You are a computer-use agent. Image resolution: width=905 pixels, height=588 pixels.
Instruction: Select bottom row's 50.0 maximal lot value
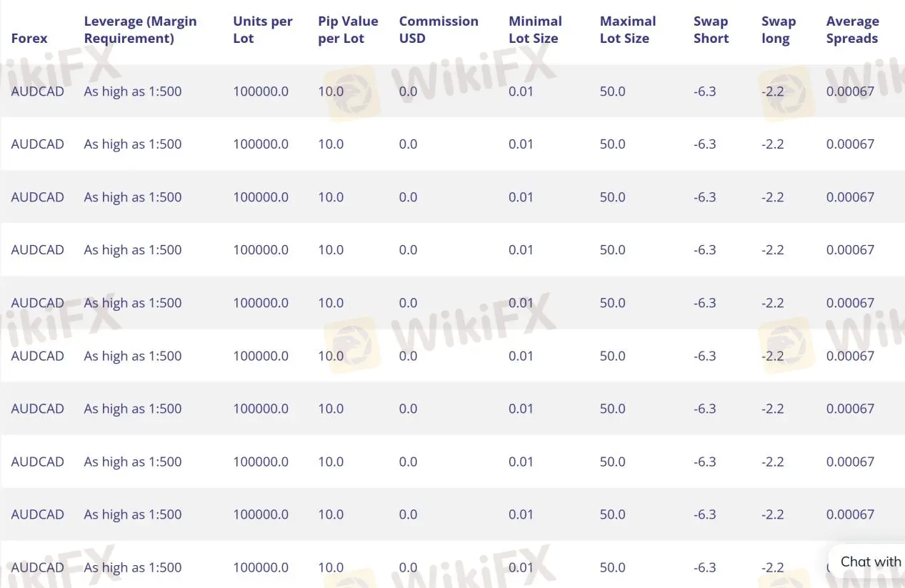point(612,567)
